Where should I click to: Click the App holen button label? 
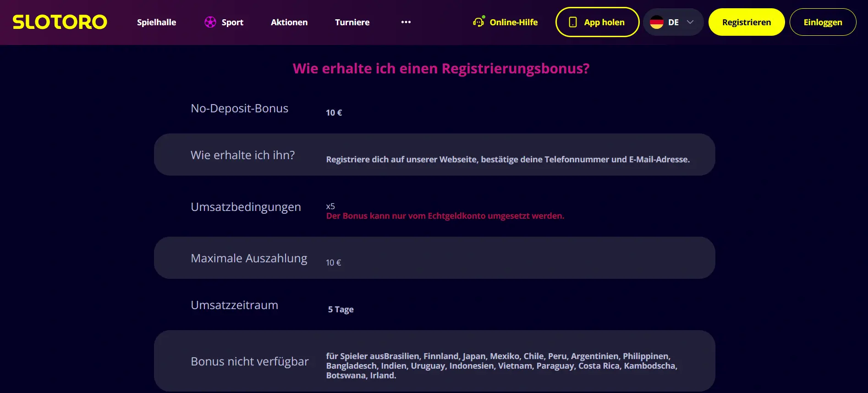coord(604,22)
